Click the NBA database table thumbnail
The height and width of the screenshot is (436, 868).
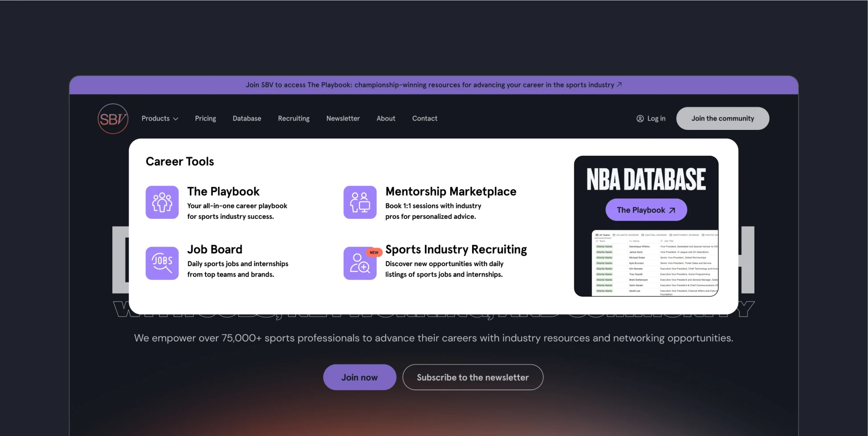[655, 263]
